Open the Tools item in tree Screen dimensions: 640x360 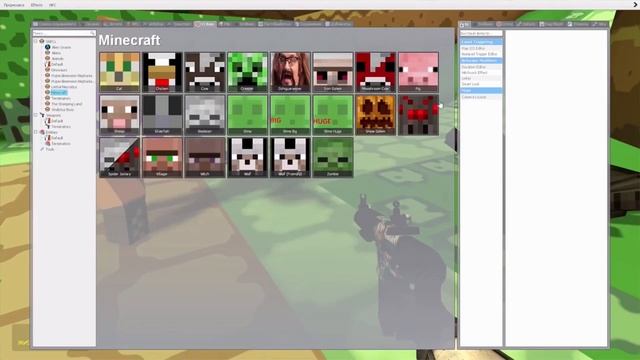point(50,149)
